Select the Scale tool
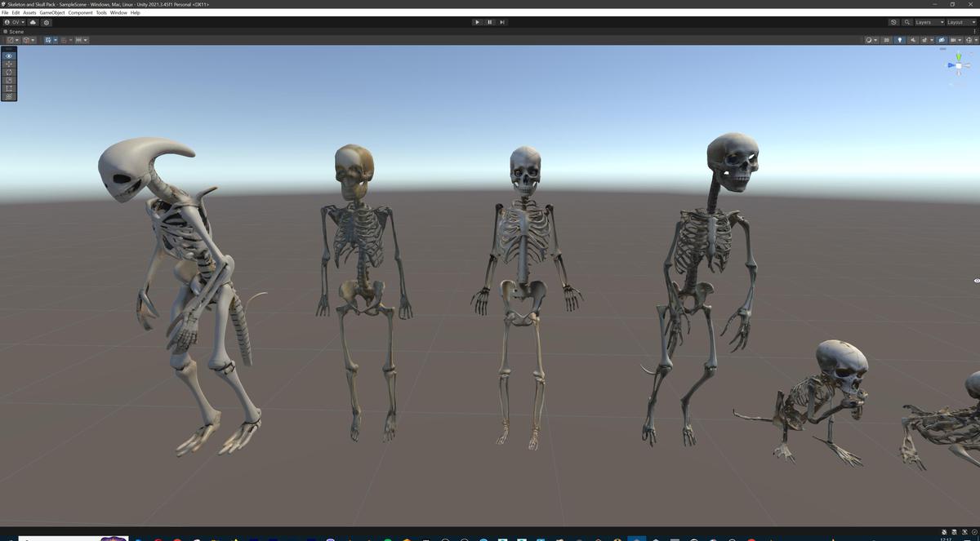The width and height of the screenshot is (980, 541). click(x=8, y=80)
